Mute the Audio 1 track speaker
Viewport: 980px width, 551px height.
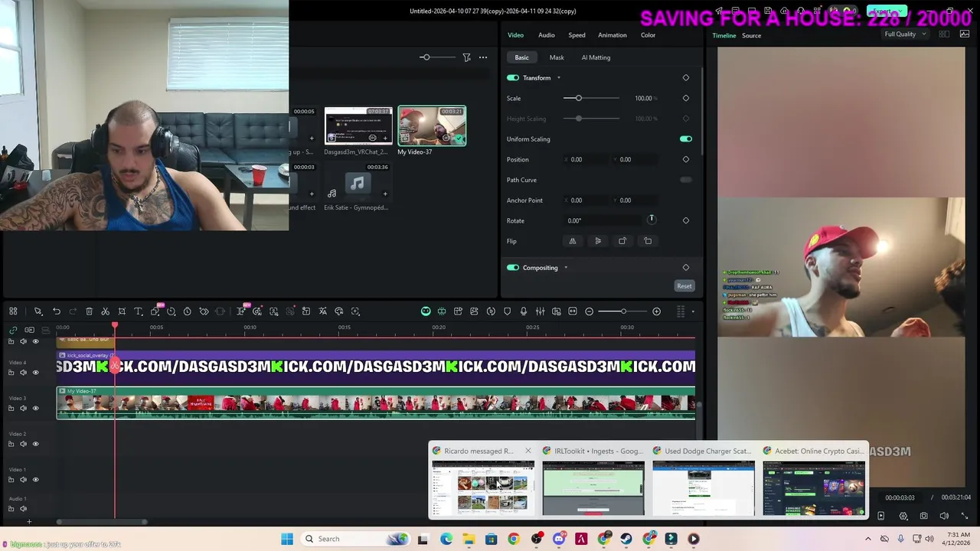pyautogui.click(x=23, y=509)
